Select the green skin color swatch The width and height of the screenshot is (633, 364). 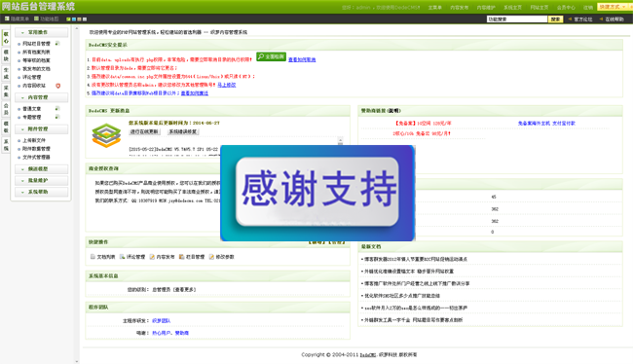[68, 18]
